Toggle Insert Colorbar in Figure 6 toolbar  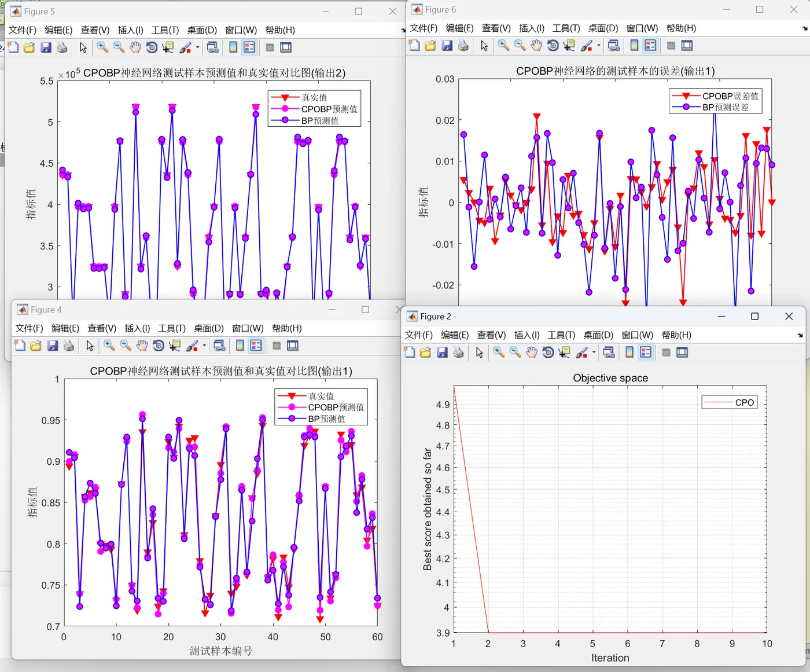634,45
